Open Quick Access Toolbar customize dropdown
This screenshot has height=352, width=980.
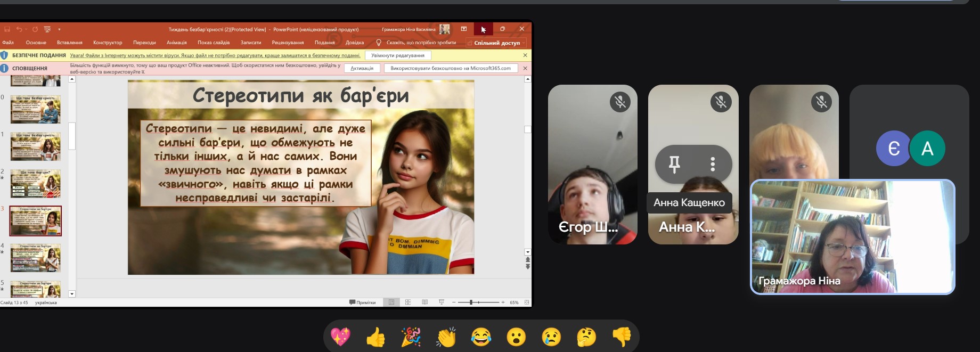(x=59, y=29)
